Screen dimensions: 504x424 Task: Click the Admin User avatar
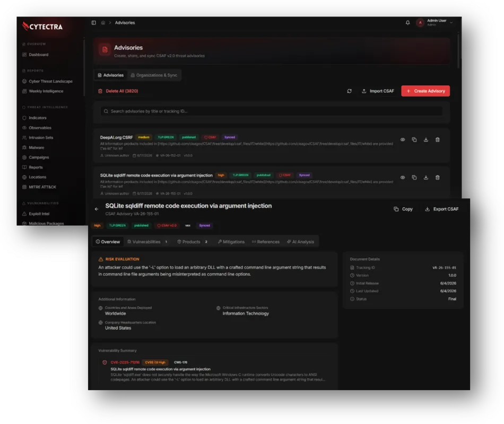point(420,22)
